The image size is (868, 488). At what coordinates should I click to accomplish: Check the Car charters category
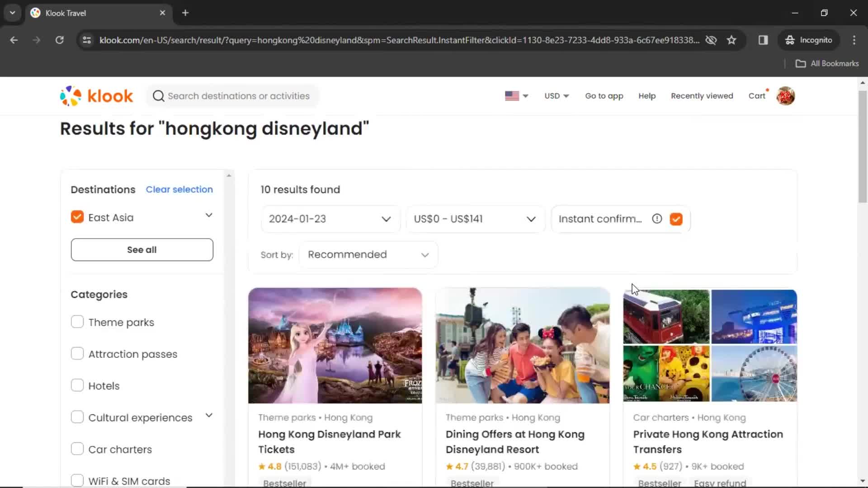[77, 449]
